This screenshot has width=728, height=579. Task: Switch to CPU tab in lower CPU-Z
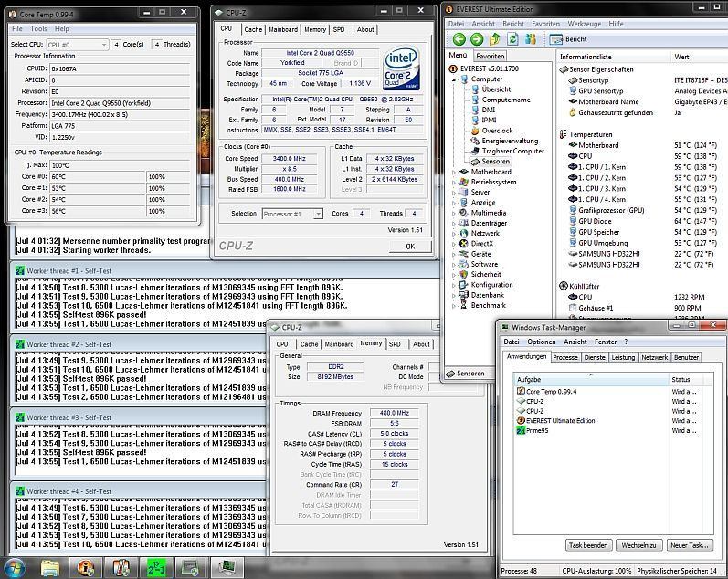(282, 344)
